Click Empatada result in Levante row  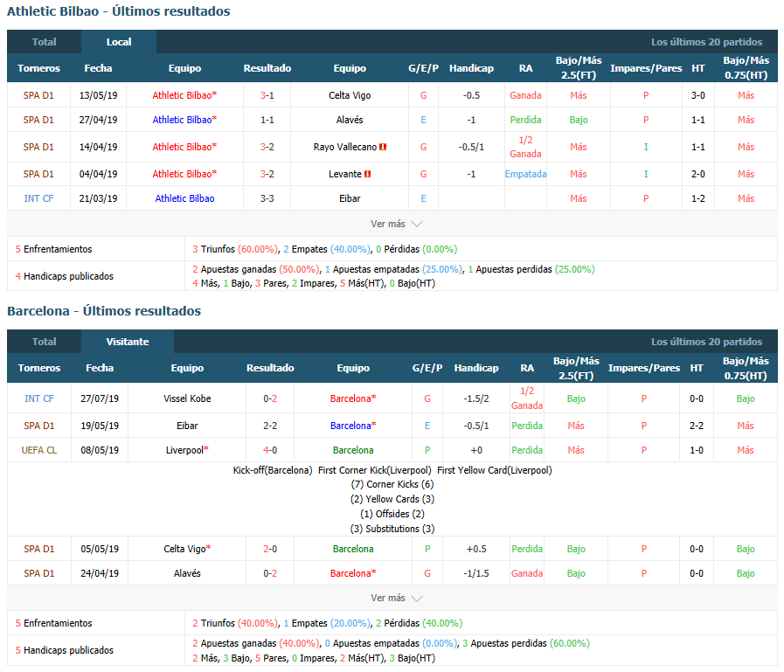tap(525, 174)
